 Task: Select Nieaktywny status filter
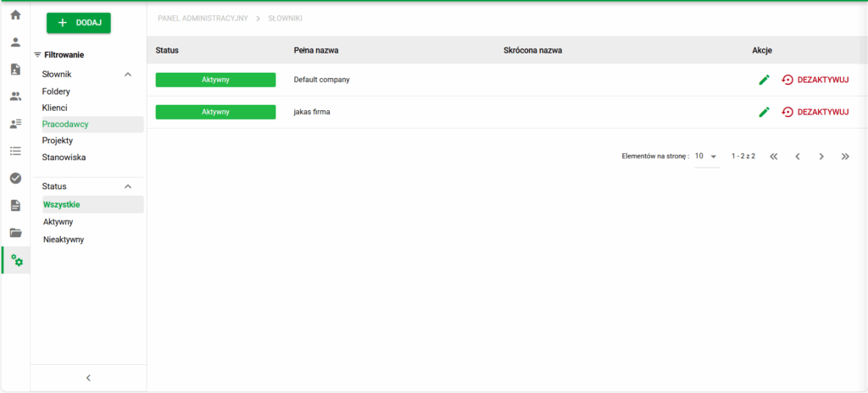[64, 240]
